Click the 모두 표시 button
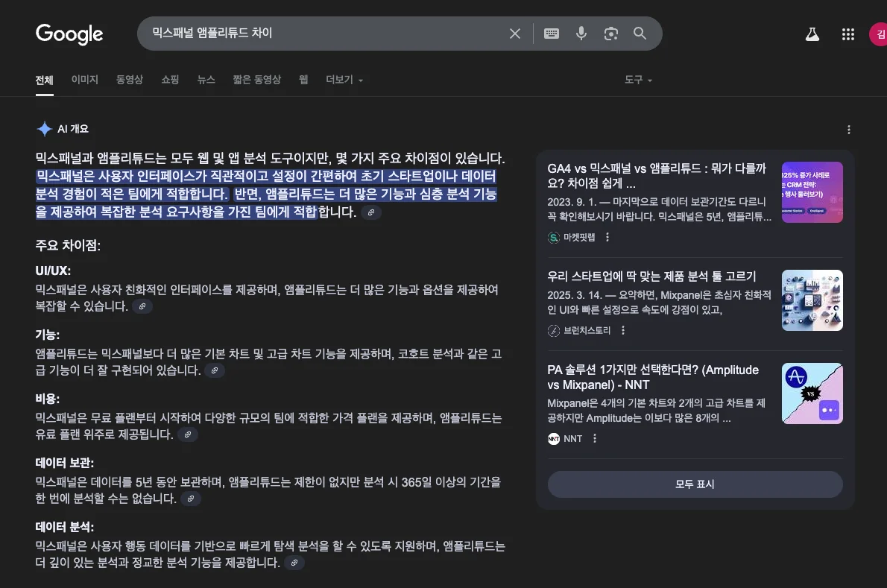Image resolution: width=887 pixels, height=588 pixels. pos(695,484)
